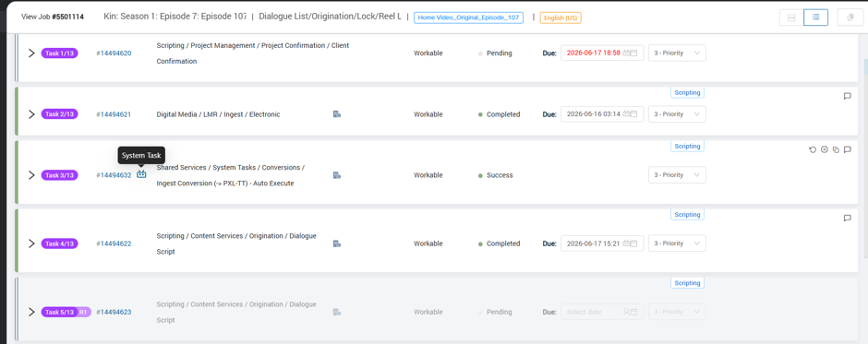Click the English (US) language tag

click(x=561, y=18)
